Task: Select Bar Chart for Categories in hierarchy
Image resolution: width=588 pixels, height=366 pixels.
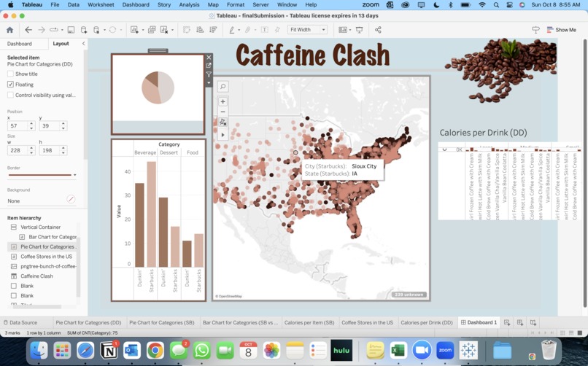Action: click(x=53, y=237)
